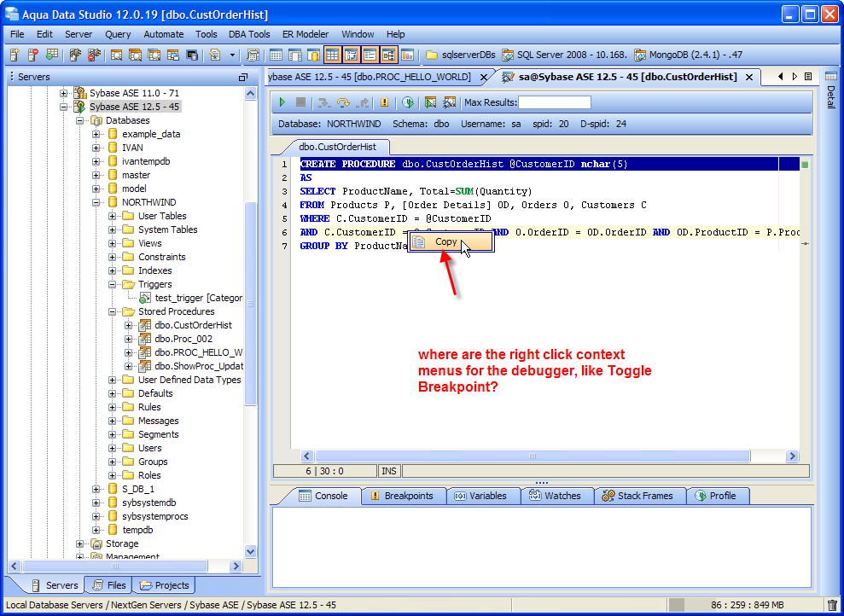The image size is (844, 616).
Task: Click the green table run icon beside profile icon
Action: 430,102
